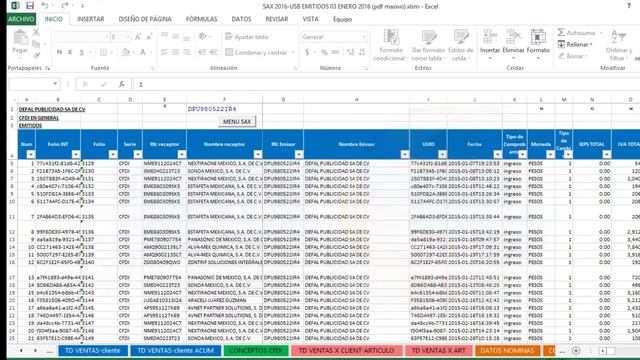Open the Nombre receptor filter arrow
Viewport: 640px width, 360px height.
coord(258,154)
